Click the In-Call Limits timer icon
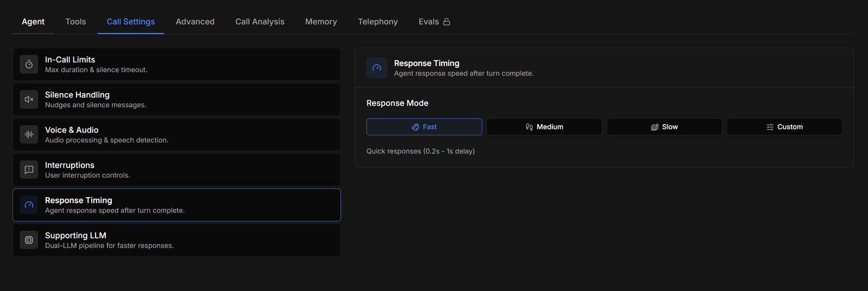 click(x=29, y=64)
